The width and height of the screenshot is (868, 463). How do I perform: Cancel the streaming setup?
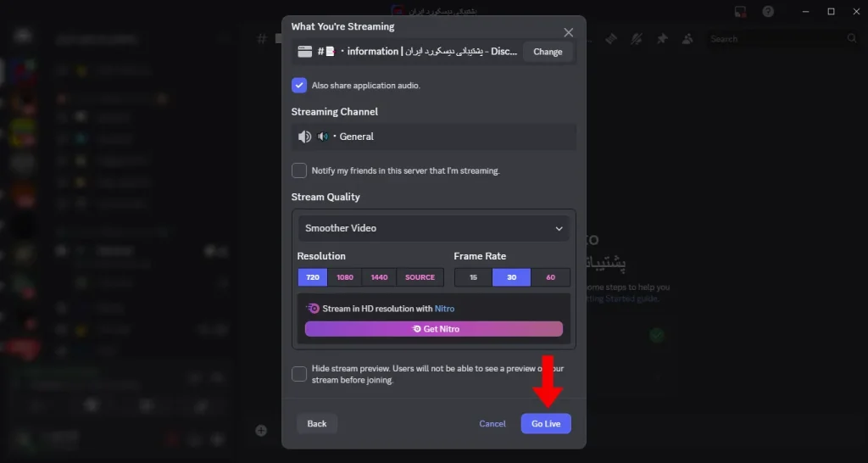tap(492, 424)
